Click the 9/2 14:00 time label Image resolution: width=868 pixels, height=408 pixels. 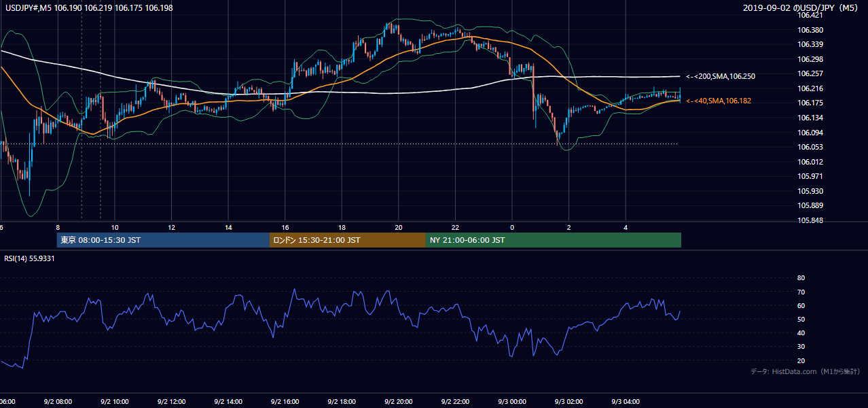228,401
